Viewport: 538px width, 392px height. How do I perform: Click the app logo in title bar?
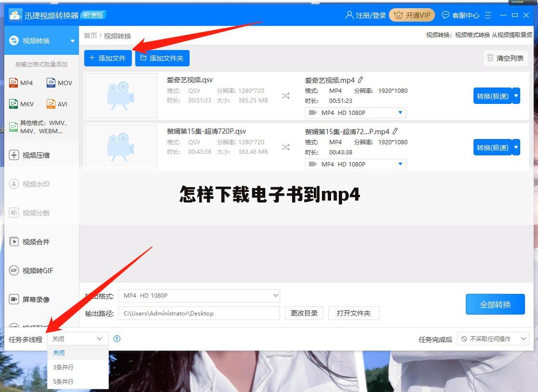coord(15,15)
